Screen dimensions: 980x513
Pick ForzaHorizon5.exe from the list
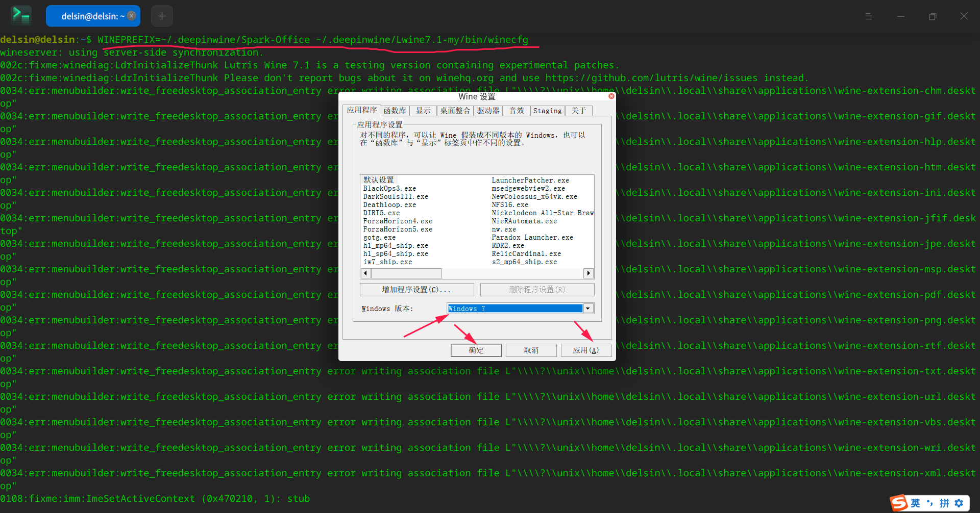398,229
